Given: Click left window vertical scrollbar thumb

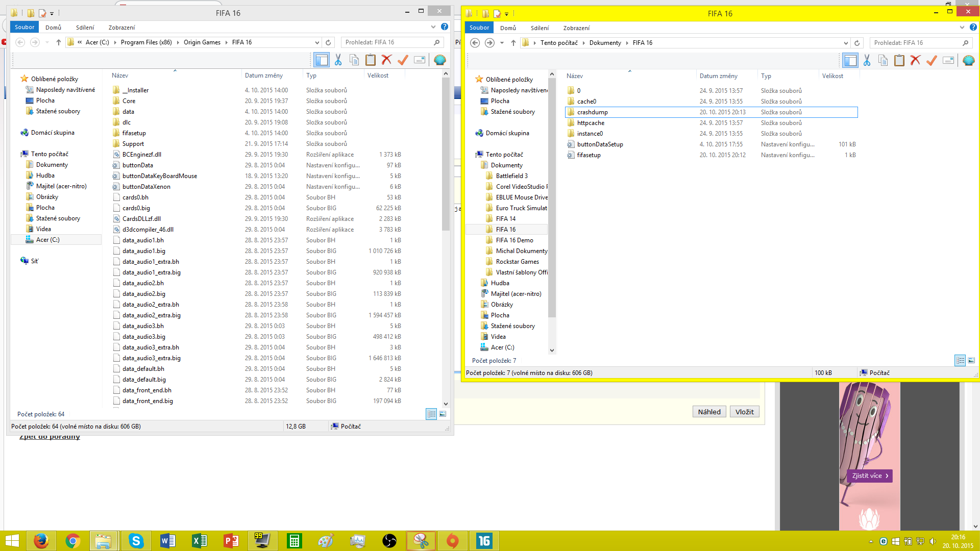Looking at the screenshot, I should [446, 153].
